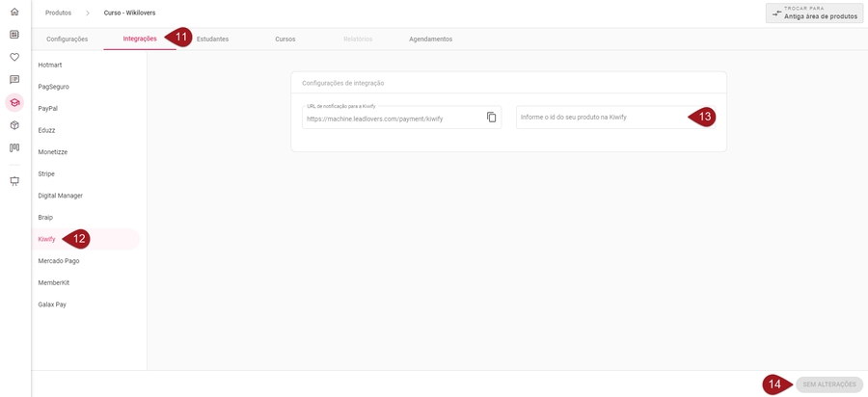Image resolution: width=868 pixels, height=397 pixels.
Task: Click 'Trocar para Antiga área de produtos' button
Action: (x=814, y=13)
